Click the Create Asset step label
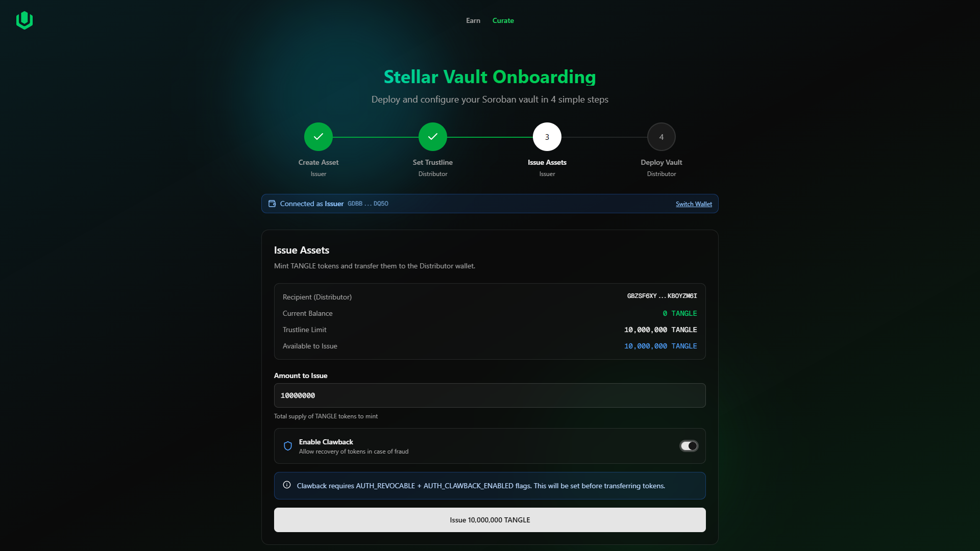980x551 pixels. [318, 162]
